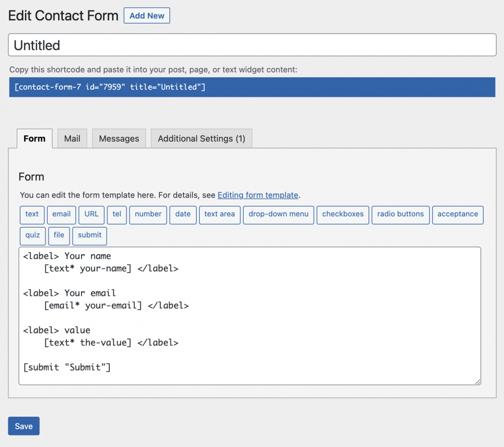This screenshot has width=504, height=447.
Task: Insert a URL field tag
Action: [x=91, y=215]
